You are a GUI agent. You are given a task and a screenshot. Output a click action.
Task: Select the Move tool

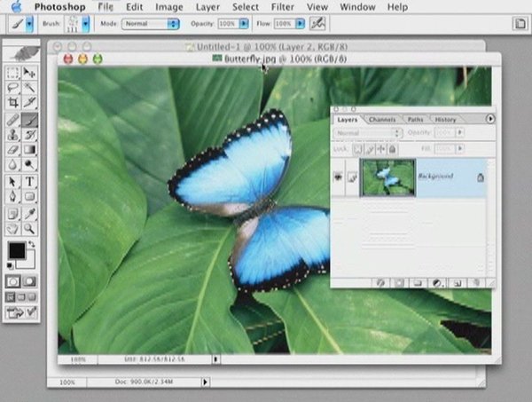point(29,73)
